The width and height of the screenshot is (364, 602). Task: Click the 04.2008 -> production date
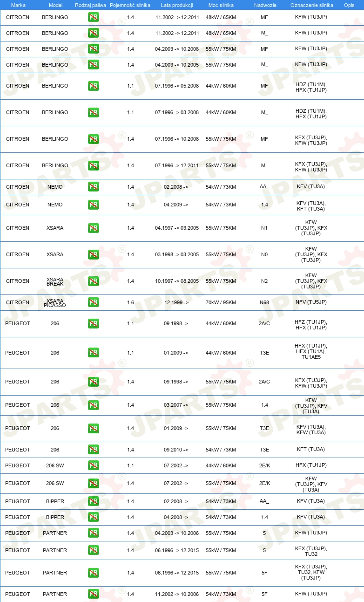pyautogui.click(x=176, y=517)
